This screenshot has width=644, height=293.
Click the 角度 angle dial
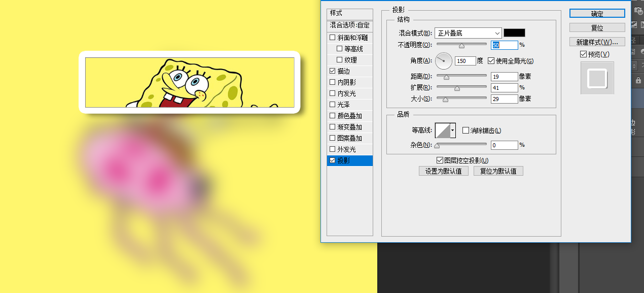[444, 61]
